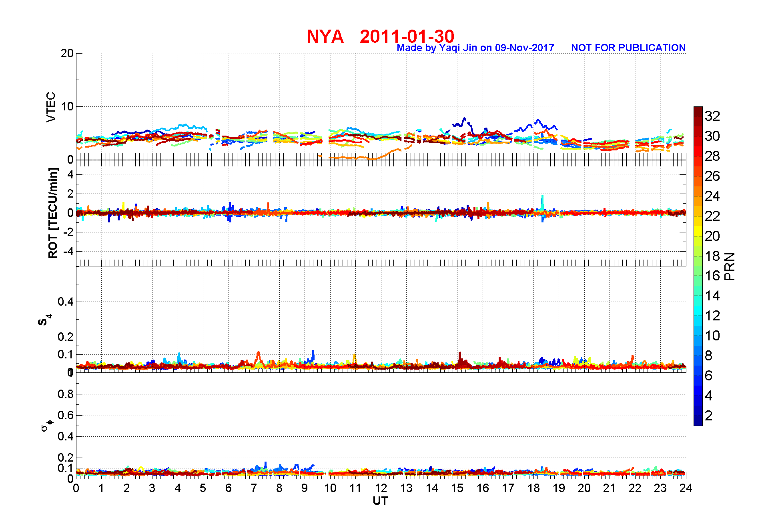Click the UT axis tick '13'
Screen dimensions: 762x532
coord(406,488)
